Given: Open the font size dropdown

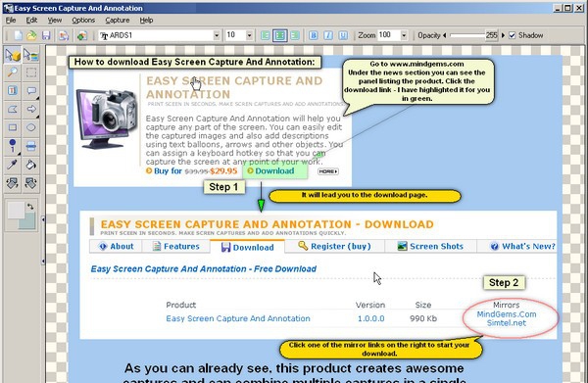Looking at the screenshot, I should pyautogui.click(x=249, y=35).
